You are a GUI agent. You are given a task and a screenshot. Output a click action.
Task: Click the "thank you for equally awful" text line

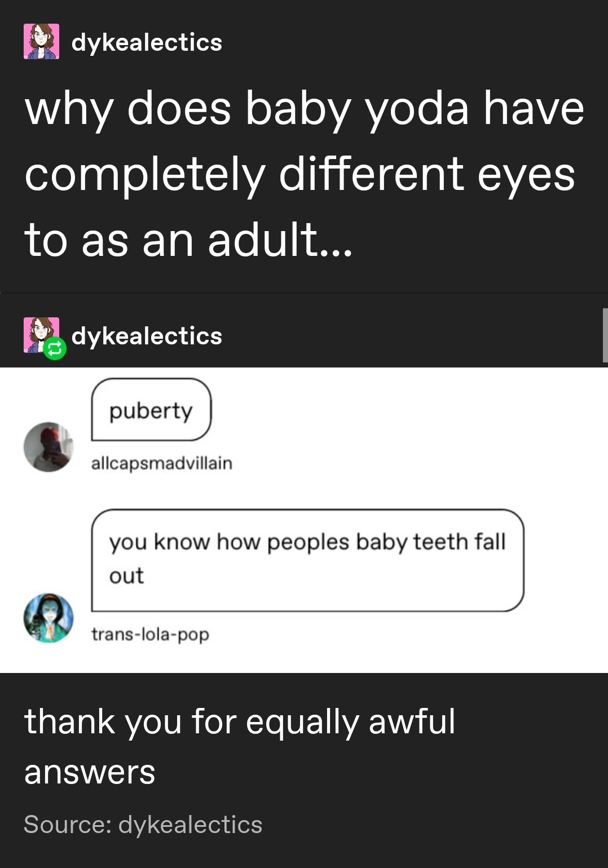click(239, 722)
